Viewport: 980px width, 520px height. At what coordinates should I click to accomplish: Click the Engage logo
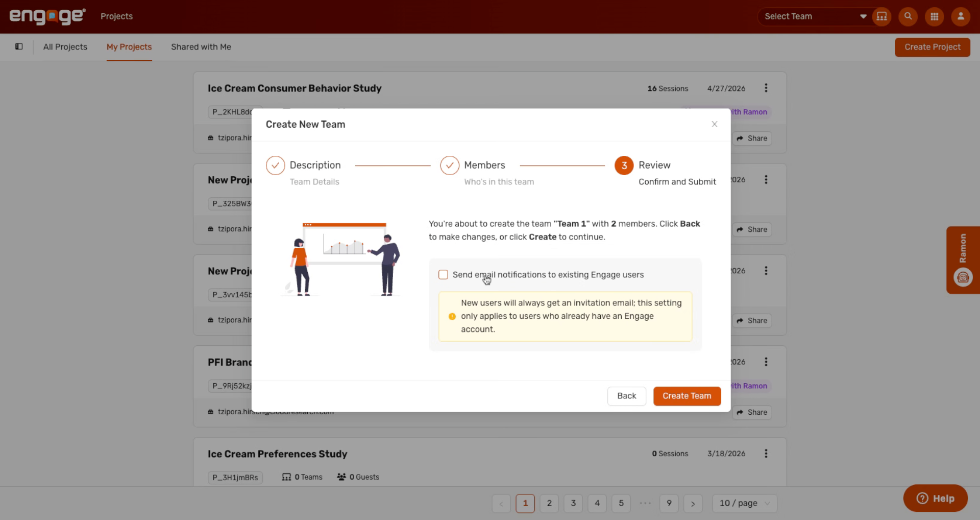pyautogui.click(x=47, y=16)
